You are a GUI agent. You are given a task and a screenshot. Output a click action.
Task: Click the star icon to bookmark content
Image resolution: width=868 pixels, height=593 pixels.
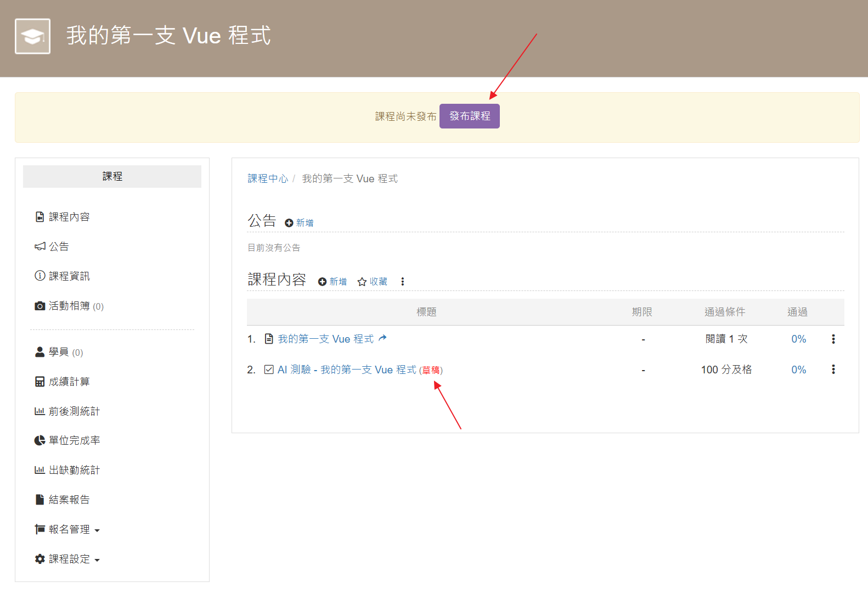click(x=362, y=282)
